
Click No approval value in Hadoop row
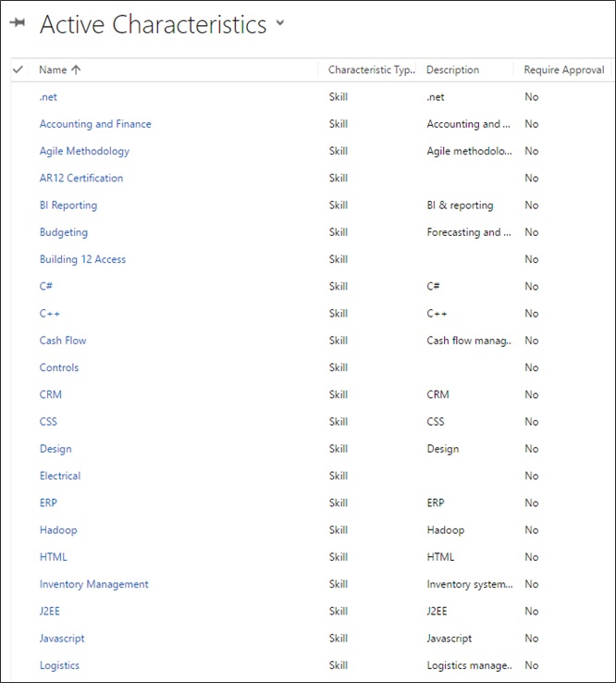532,530
